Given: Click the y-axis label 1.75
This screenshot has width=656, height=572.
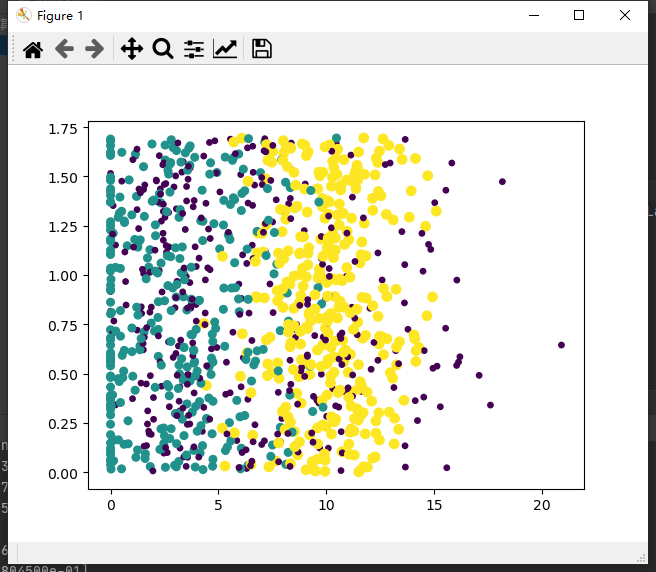Looking at the screenshot, I should click(x=63, y=129).
